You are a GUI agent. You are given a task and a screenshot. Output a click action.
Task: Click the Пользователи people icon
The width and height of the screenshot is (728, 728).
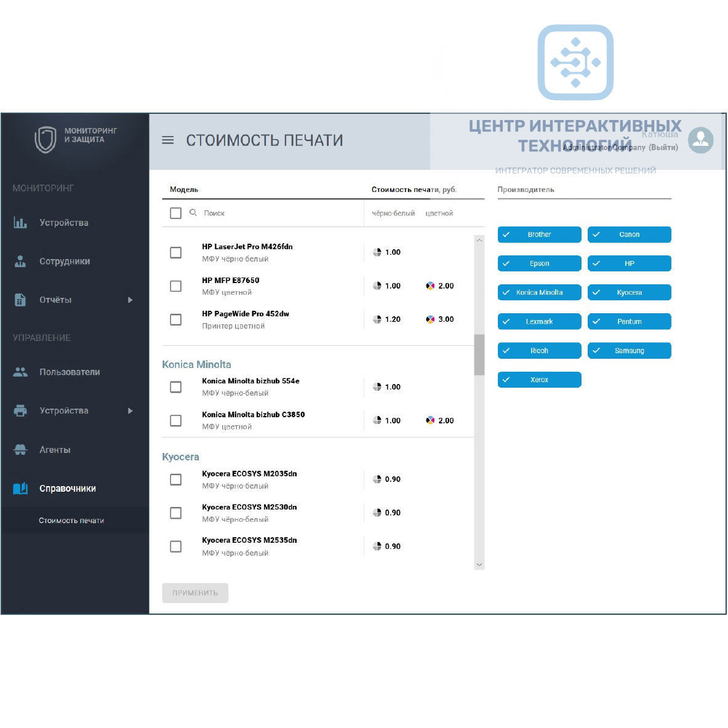pyautogui.click(x=20, y=372)
